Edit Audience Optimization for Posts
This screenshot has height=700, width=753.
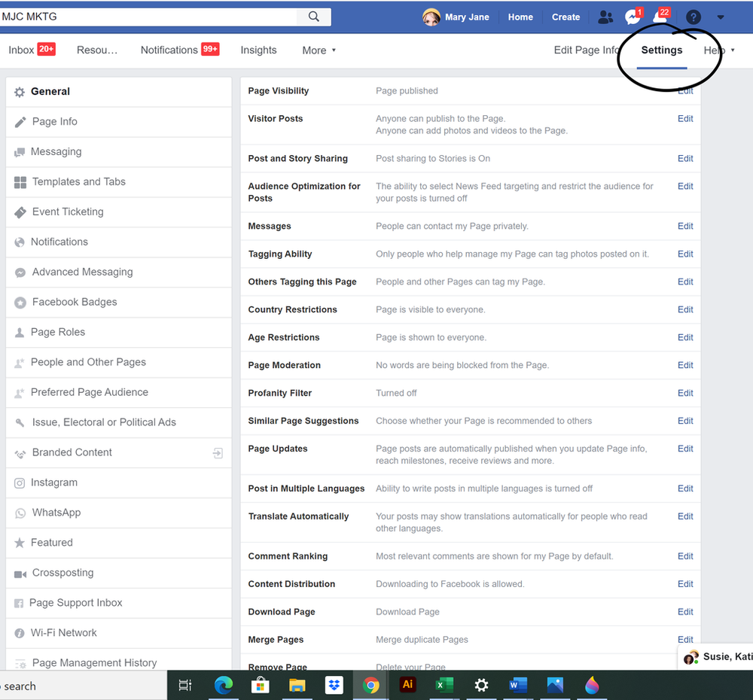(684, 186)
